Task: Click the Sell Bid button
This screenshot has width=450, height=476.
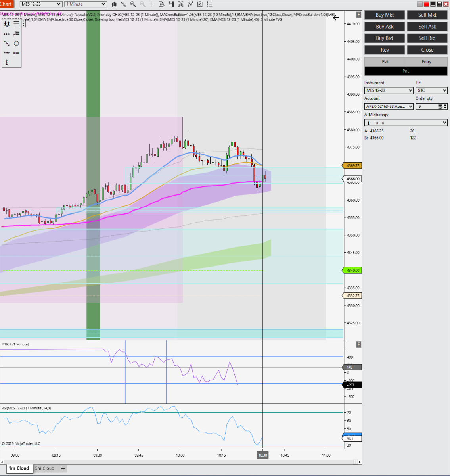Action: pyautogui.click(x=427, y=38)
